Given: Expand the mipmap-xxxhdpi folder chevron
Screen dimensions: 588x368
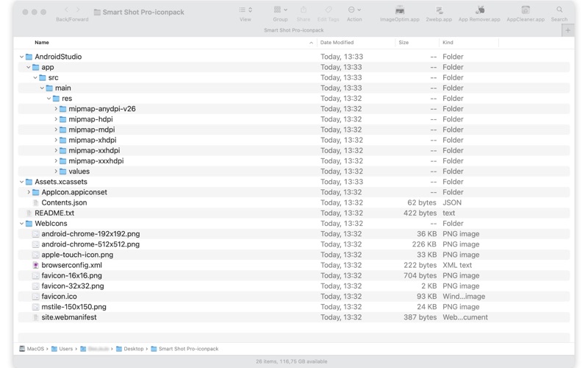Looking at the screenshot, I should (56, 161).
